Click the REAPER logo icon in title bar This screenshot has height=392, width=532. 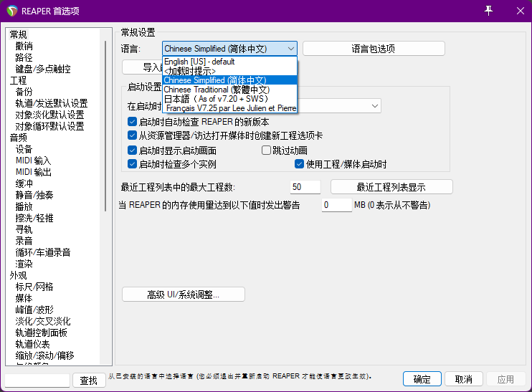(12, 11)
